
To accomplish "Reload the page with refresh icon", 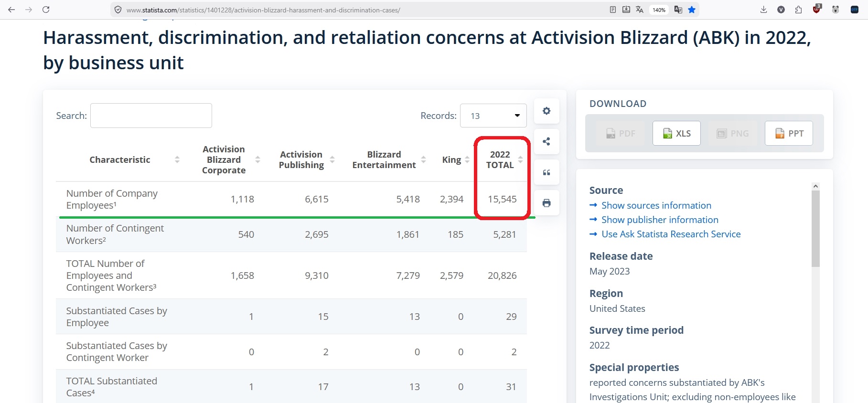I will pyautogui.click(x=46, y=10).
